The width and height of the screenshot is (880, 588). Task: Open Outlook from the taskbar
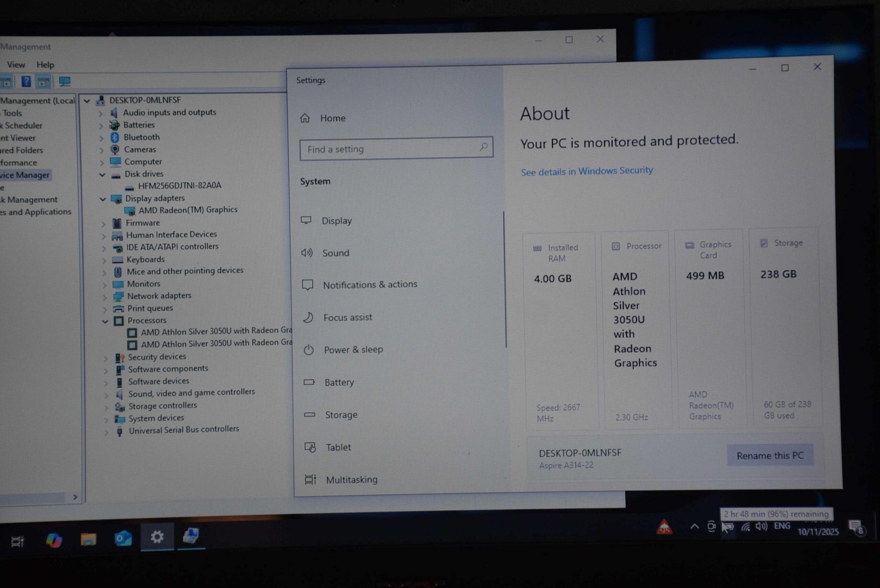(x=123, y=539)
